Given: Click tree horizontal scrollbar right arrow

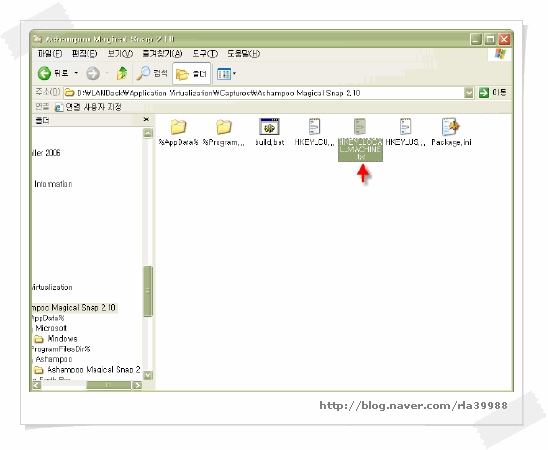Looking at the screenshot, I should click(137, 385).
